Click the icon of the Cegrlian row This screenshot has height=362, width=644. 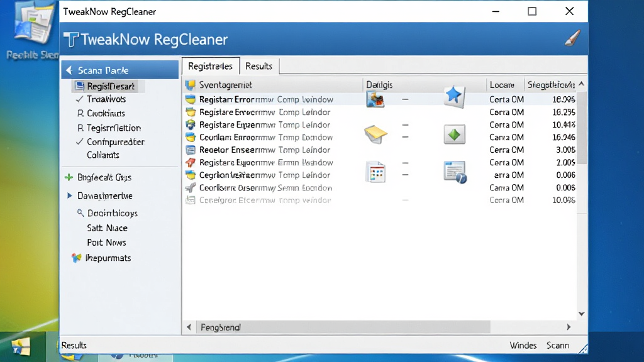190,175
